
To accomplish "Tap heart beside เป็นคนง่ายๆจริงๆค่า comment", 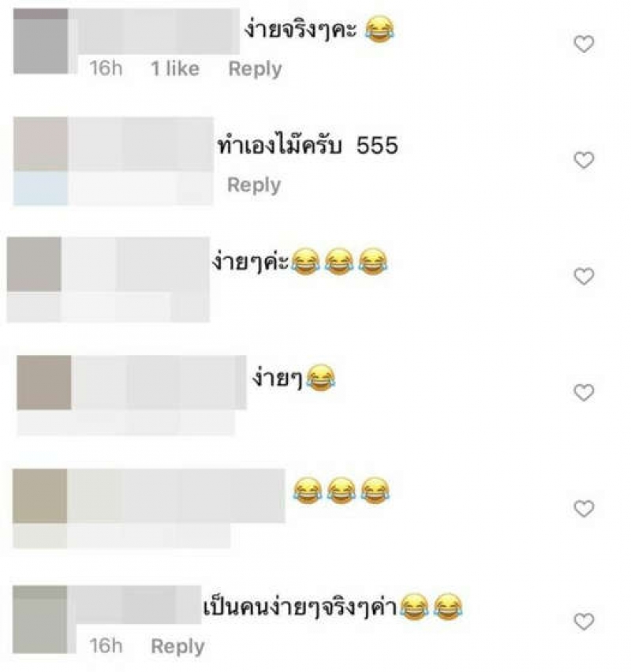I will coord(584,622).
